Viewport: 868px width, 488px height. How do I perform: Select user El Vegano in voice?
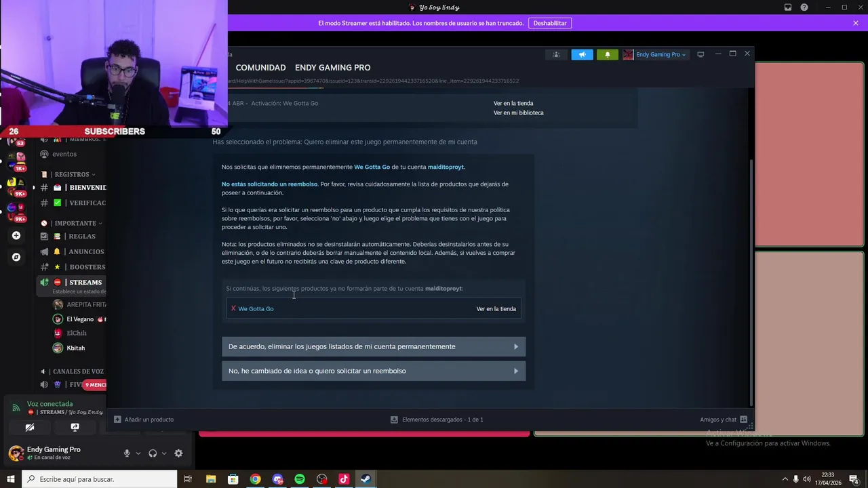click(x=79, y=319)
